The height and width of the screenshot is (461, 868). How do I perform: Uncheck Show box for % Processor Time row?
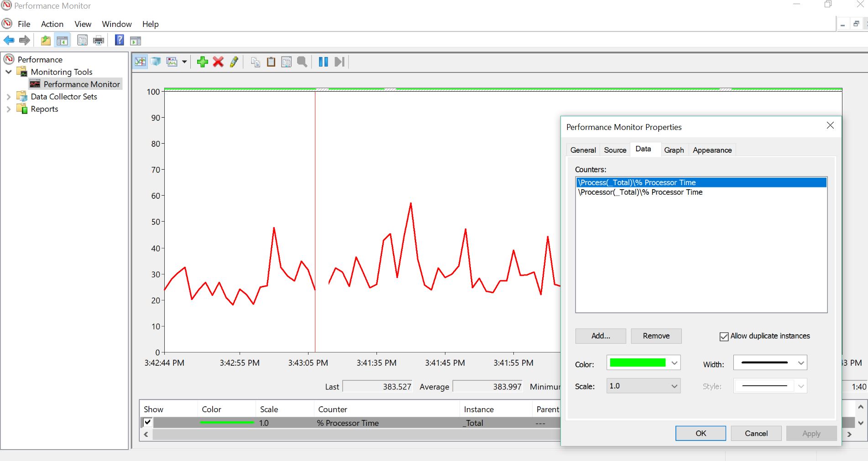tap(148, 422)
